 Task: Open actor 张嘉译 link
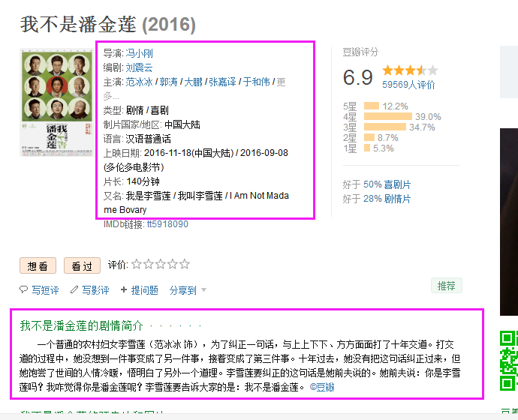tap(222, 82)
